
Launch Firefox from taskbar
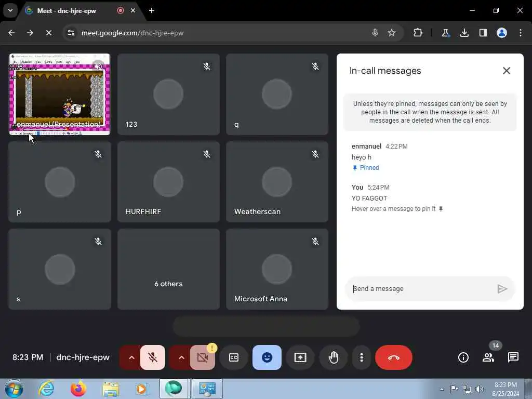[78, 389]
